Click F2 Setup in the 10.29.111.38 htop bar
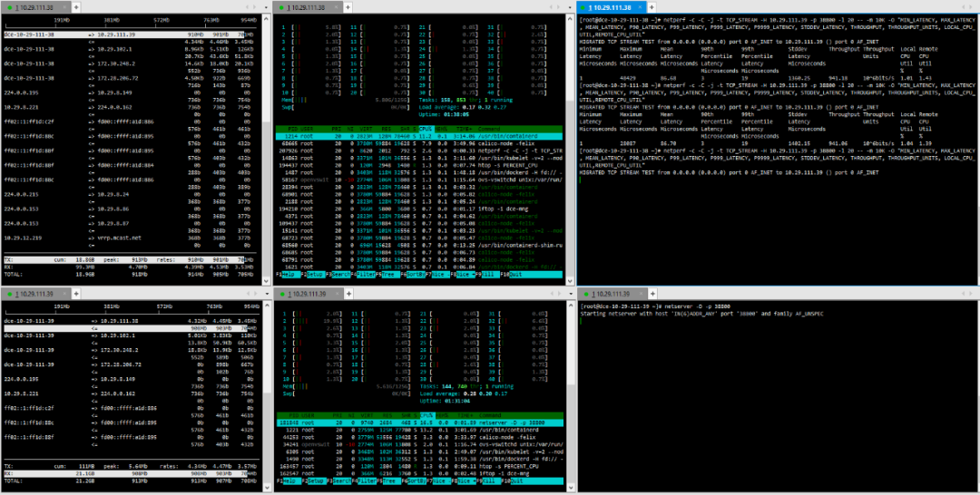Screen dimensions: 980x495 click(x=314, y=275)
